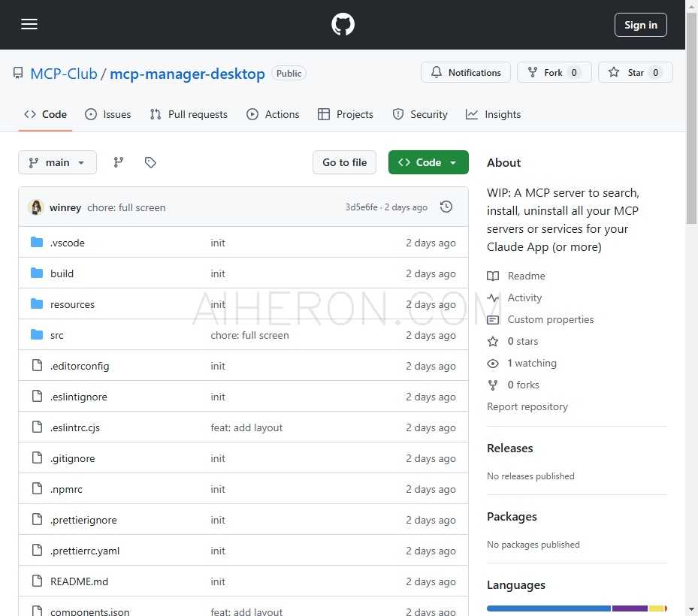698x616 pixels.
Task: Expand the green Code dropdown
Action: tap(428, 162)
